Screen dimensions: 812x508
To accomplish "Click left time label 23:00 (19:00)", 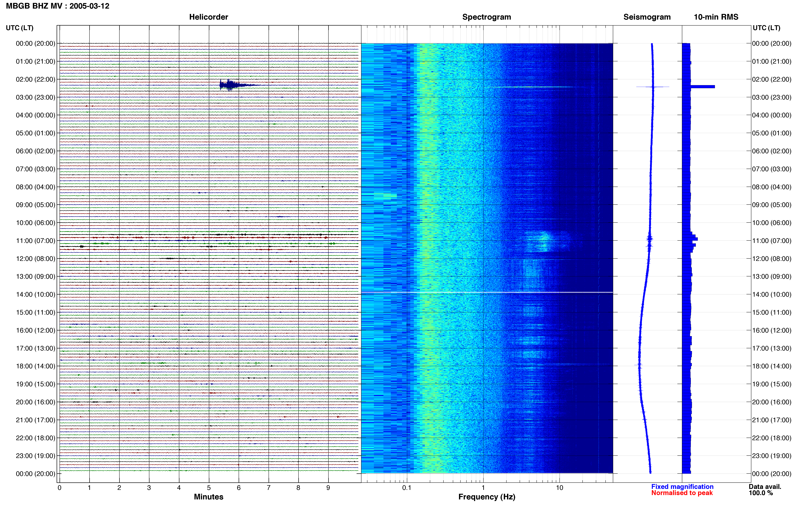I will [36, 456].
